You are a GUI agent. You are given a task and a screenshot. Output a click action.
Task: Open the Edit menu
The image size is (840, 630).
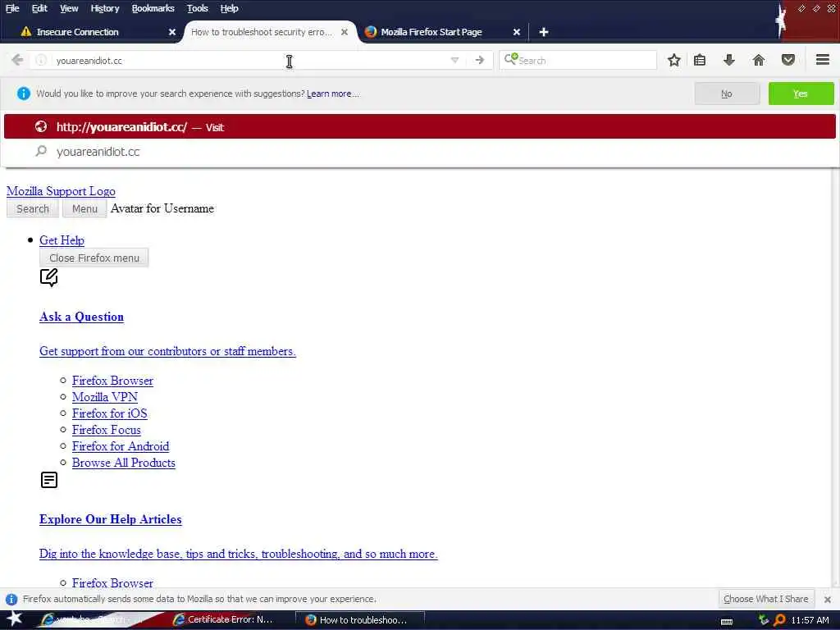pyautogui.click(x=39, y=8)
